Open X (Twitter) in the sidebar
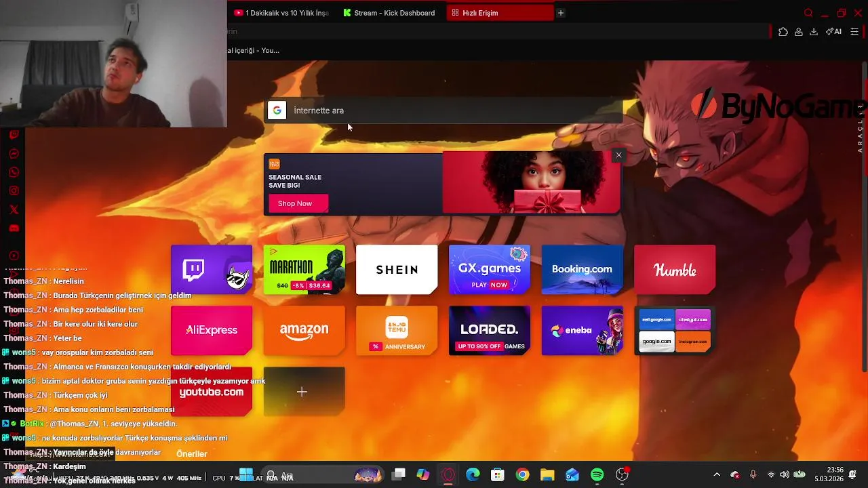This screenshot has height=488, width=868. [x=14, y=209]
